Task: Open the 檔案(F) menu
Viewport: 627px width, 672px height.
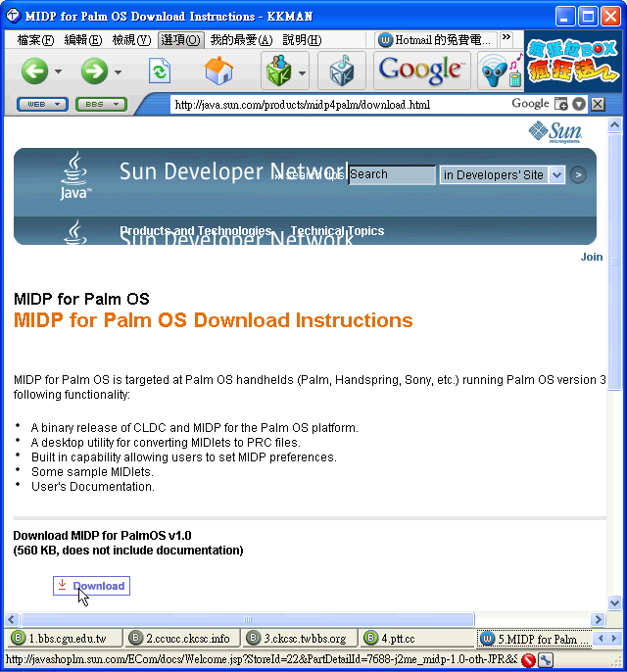Action: coord(35,40)
